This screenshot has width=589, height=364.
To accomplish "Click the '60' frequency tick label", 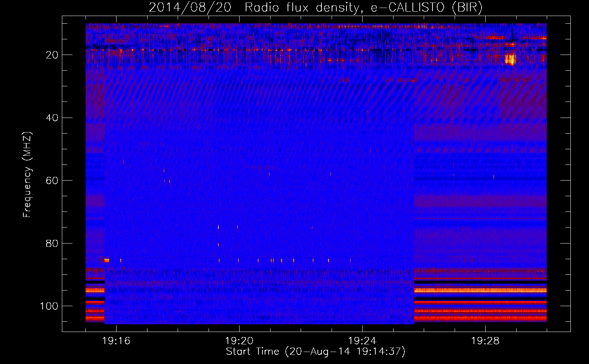I will pyautogui.click(x=52, y=181).
